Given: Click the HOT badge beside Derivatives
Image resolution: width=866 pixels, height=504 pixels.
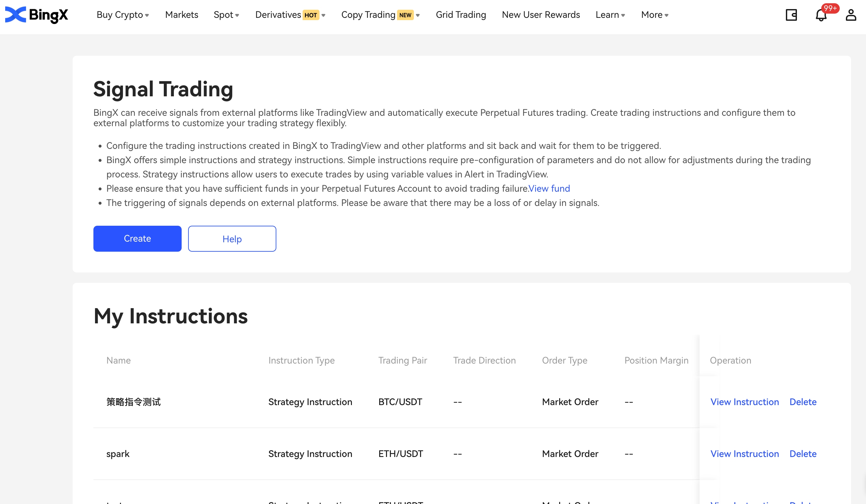Looking at the screenshot, I should tap(310, 15).
